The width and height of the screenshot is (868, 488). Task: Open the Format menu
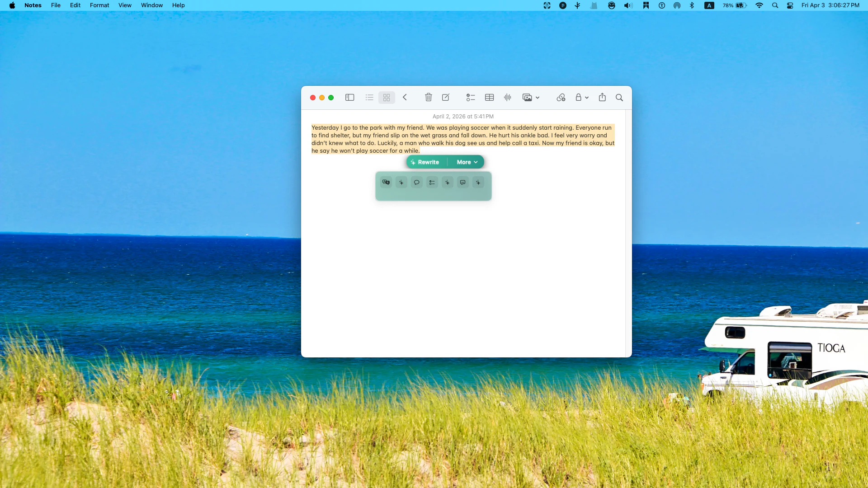(99, 5)
